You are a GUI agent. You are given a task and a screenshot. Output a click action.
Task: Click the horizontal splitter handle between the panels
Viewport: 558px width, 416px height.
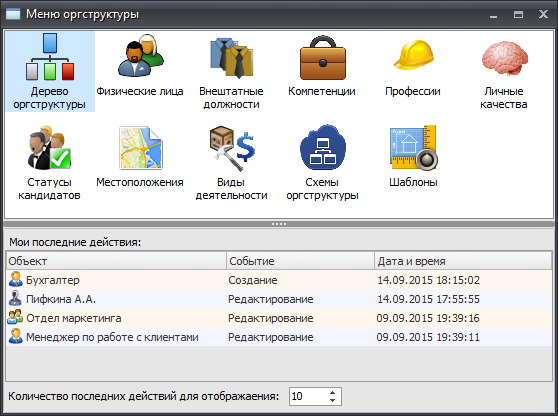tap(279, 224)
